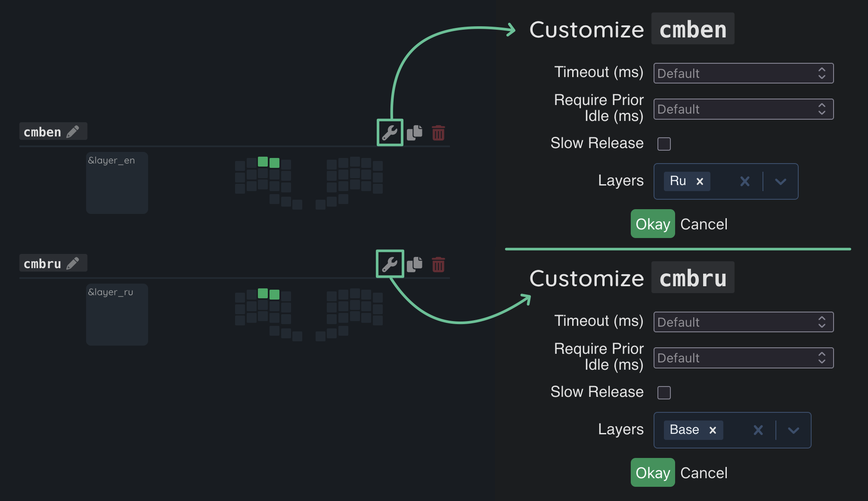Delete the cmbru combo with trash icon
868x501 pixels.
[x=438, y=264]
